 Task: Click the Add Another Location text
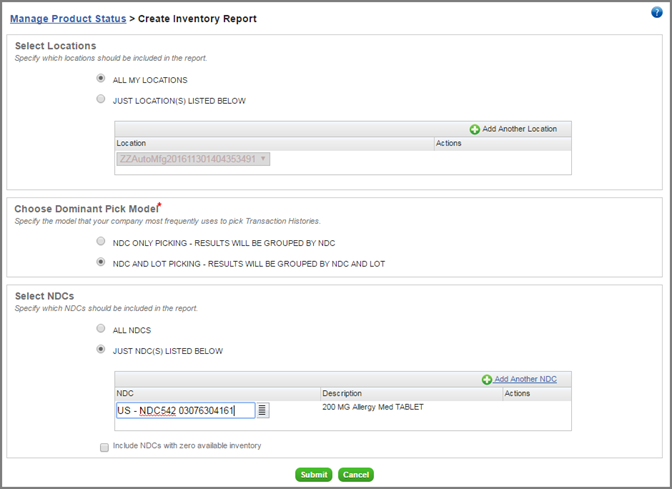click(x=519, y=129)
